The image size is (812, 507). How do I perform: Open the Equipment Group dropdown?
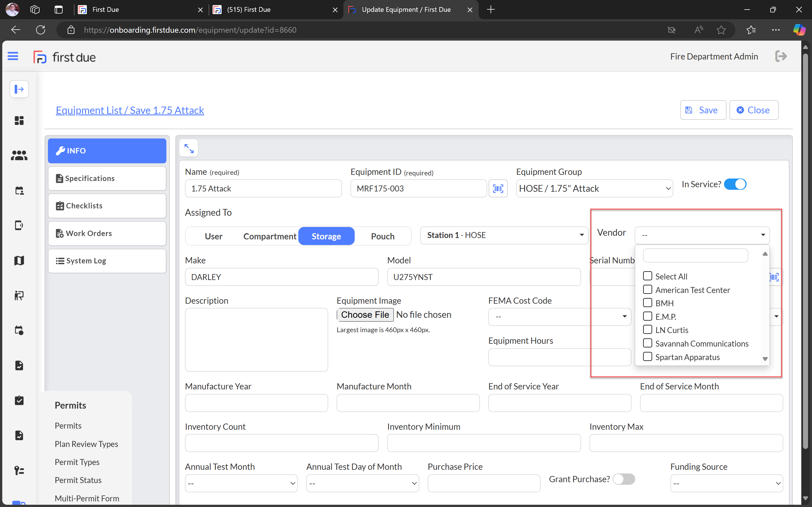(594, 188)
